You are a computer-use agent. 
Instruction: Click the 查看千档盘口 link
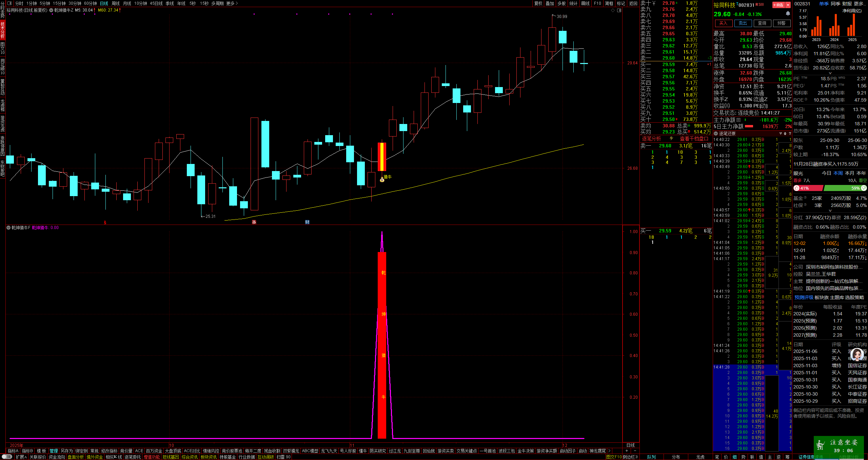click(694, 139)
